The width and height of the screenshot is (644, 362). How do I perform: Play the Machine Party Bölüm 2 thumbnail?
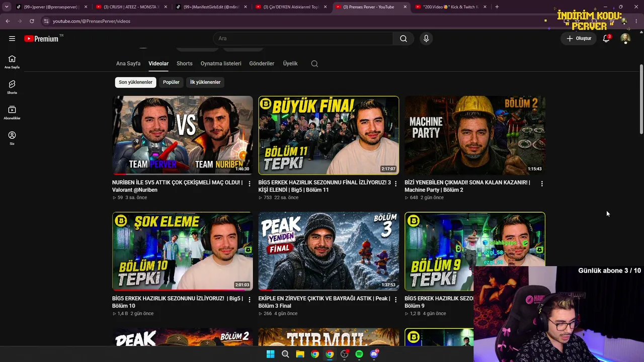[x=475, y=135]
